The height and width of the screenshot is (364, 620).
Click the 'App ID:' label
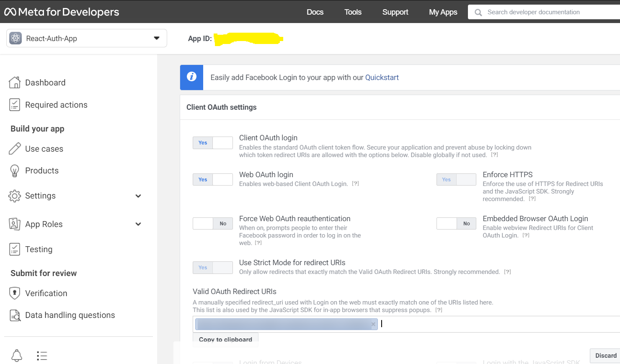(x=200, y=39)
